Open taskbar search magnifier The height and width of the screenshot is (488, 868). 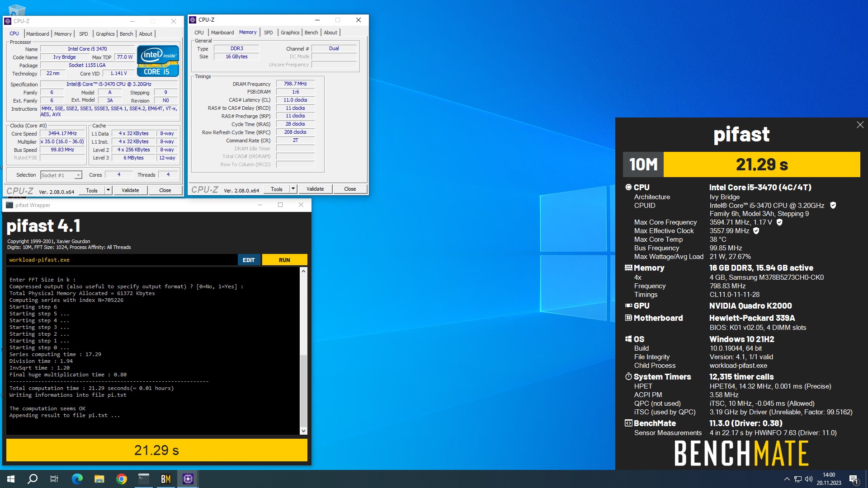[x=33, y=479]
